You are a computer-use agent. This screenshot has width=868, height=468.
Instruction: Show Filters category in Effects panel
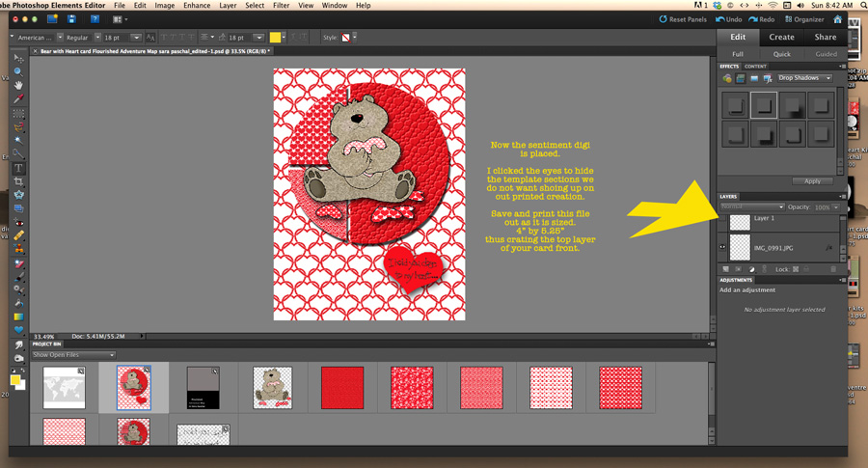(x=727, y=79)
